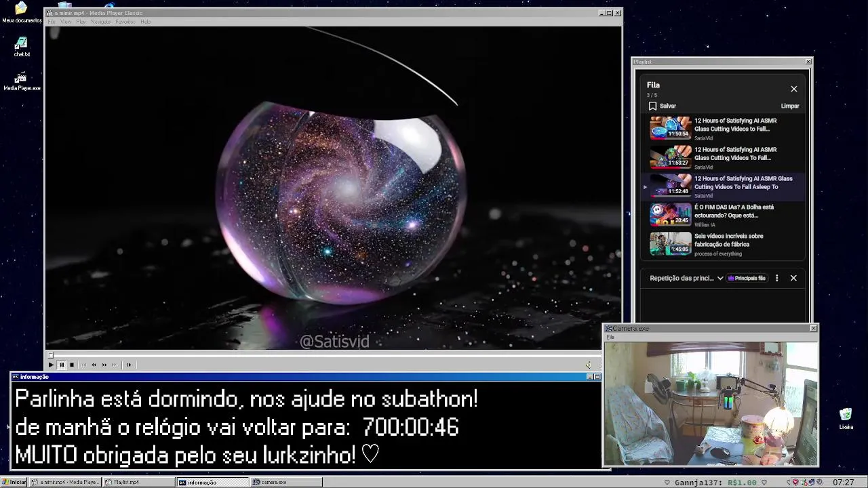Click the Media Player Classic title bar icon
Viewport: 868px width, 488px height.
(50, 13)
